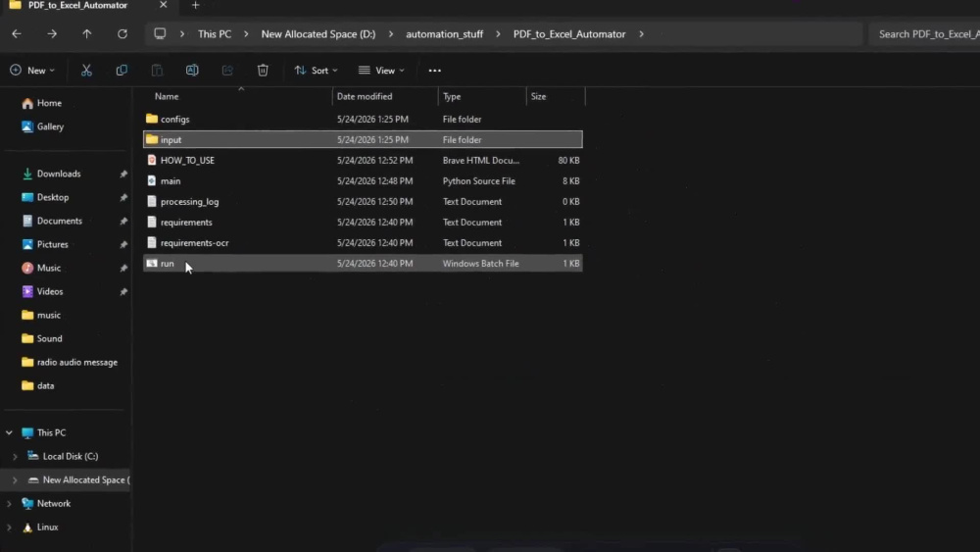The height and width of the screenshot is (552, 980).
Task: Select the requirements text file
Action: [x=363, y=222]
